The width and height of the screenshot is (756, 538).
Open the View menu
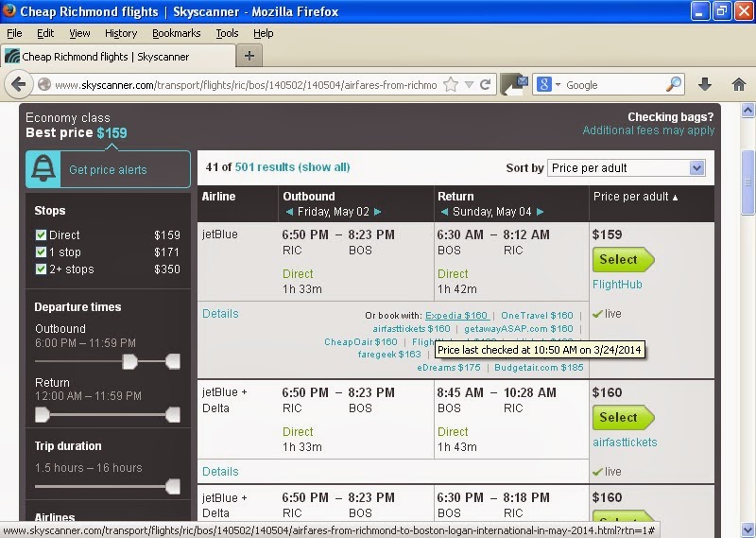[x=79, y=33]
